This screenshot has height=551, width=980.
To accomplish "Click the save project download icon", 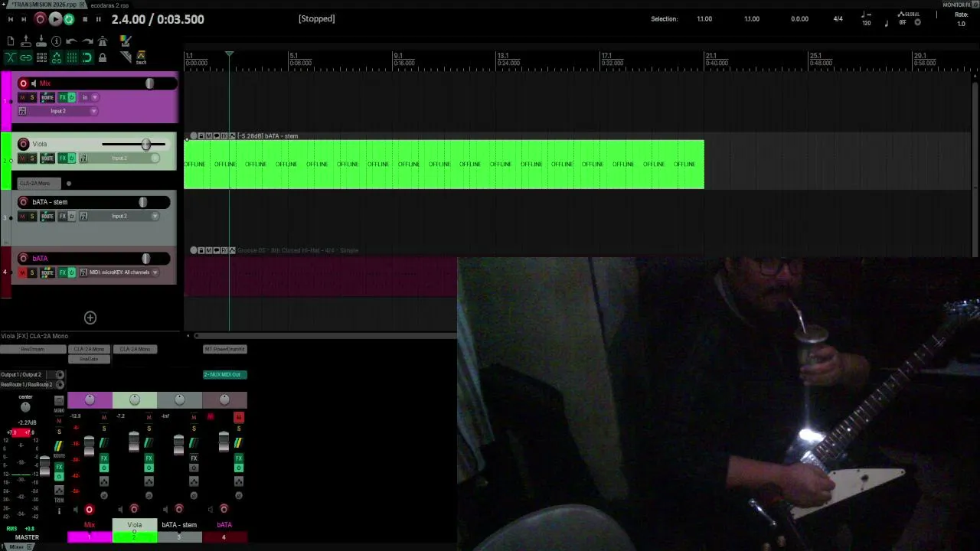I will [41, 41].
